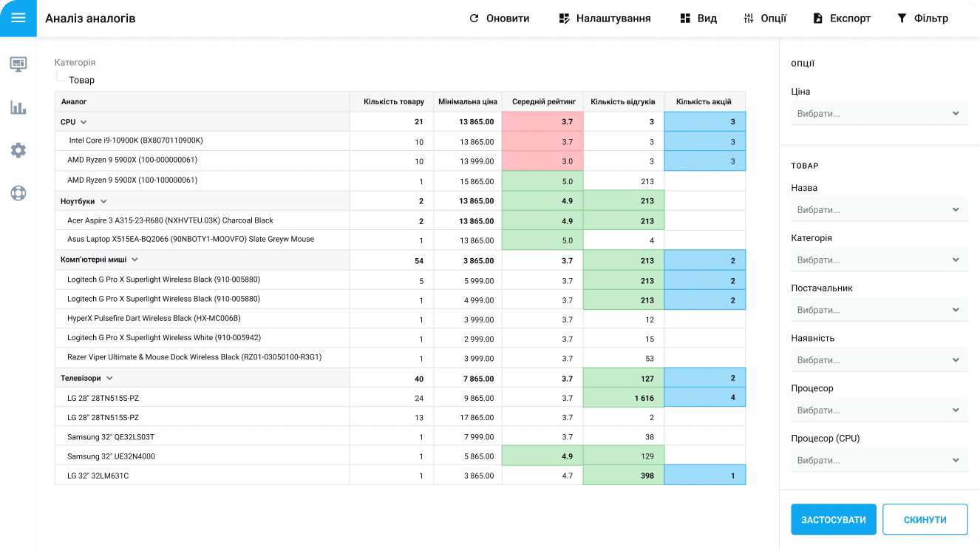Screen dimensions: 980x551
Task: Collapse the CPU category group
Action: (x=84, y=122)
